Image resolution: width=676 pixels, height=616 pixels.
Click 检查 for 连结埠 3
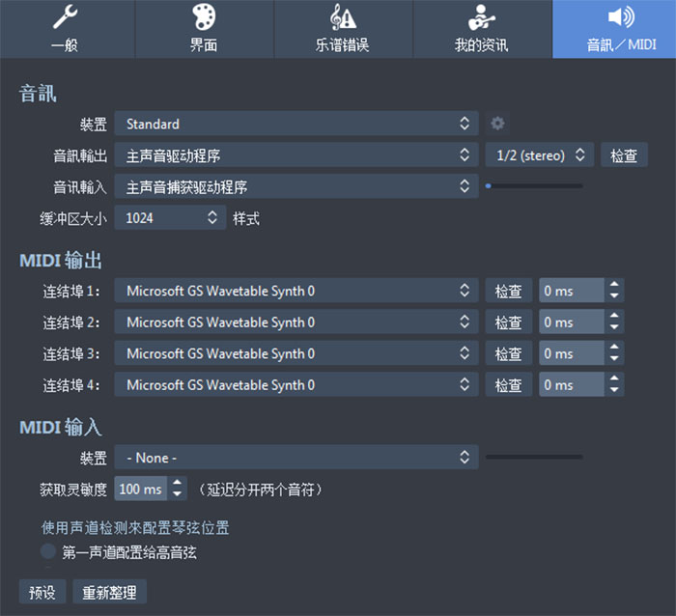tap(508, 353)
